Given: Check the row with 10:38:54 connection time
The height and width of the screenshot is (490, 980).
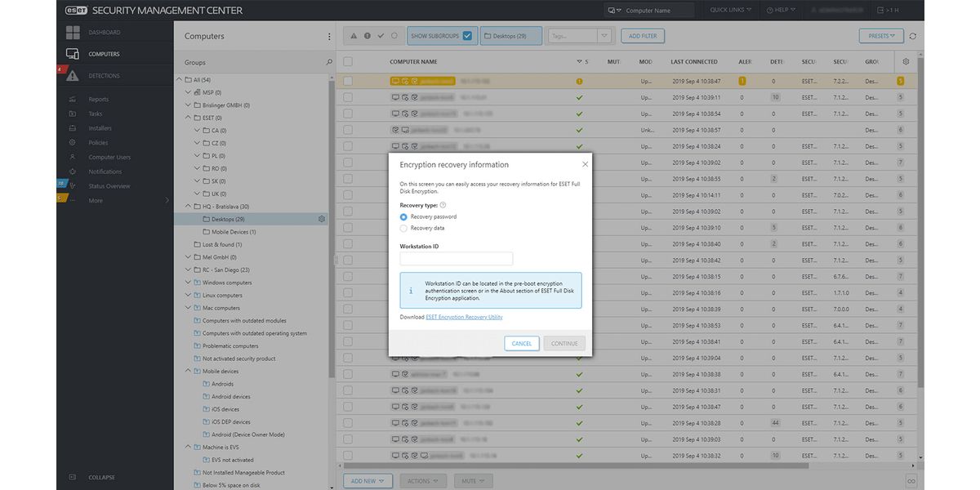Looking at the screenshot, I should point(348,114).
